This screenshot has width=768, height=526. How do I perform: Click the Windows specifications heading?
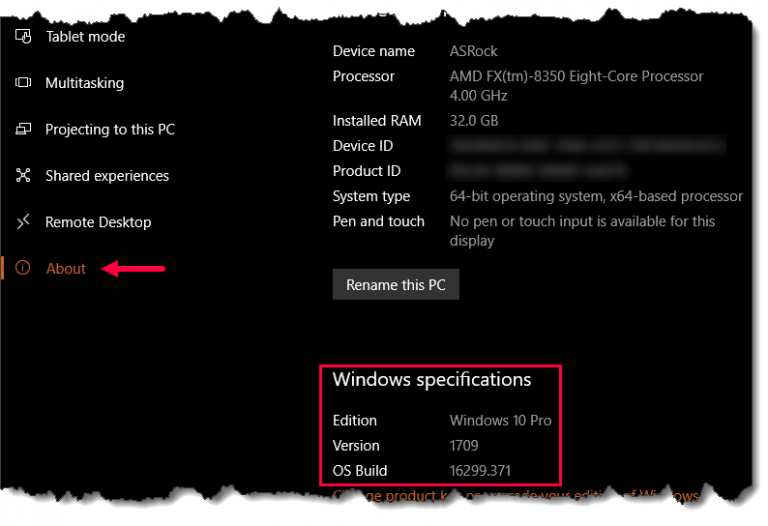(432, 380)
